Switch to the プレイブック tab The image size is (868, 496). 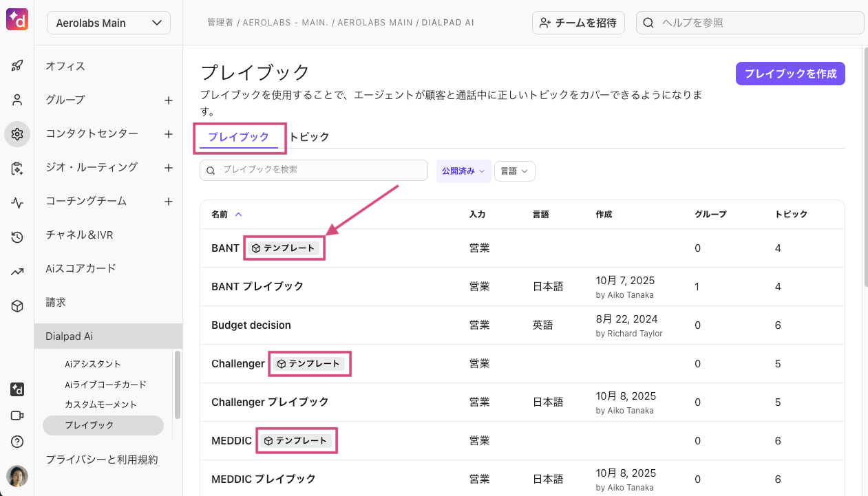(x=238, y=137)
